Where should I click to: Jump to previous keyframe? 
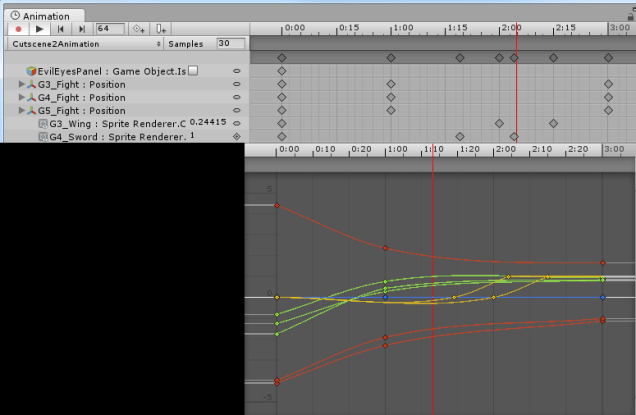coord(60,29)
